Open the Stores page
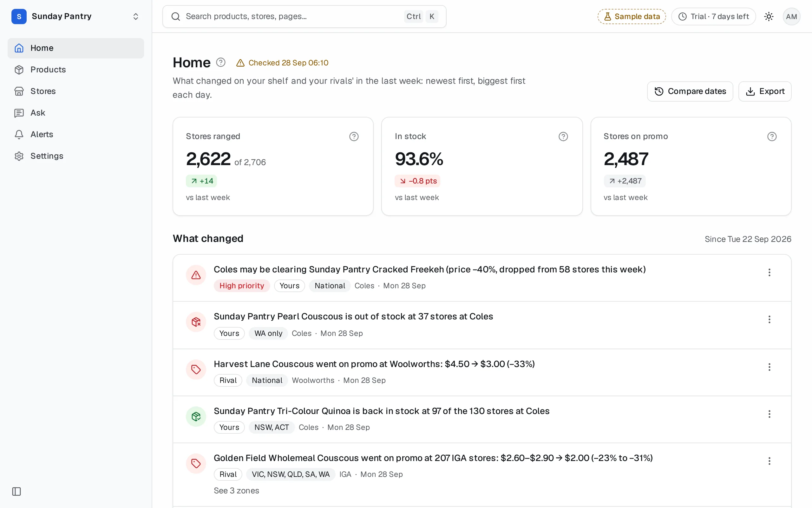812x508 pixels. pyautogui.click(x=75, y=91)
